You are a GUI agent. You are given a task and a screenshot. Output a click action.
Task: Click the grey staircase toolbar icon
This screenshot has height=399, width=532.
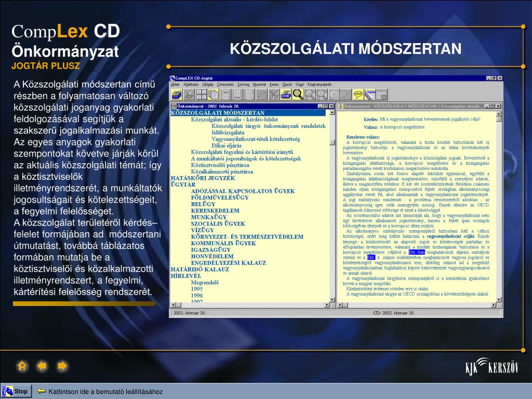[346, 95]
